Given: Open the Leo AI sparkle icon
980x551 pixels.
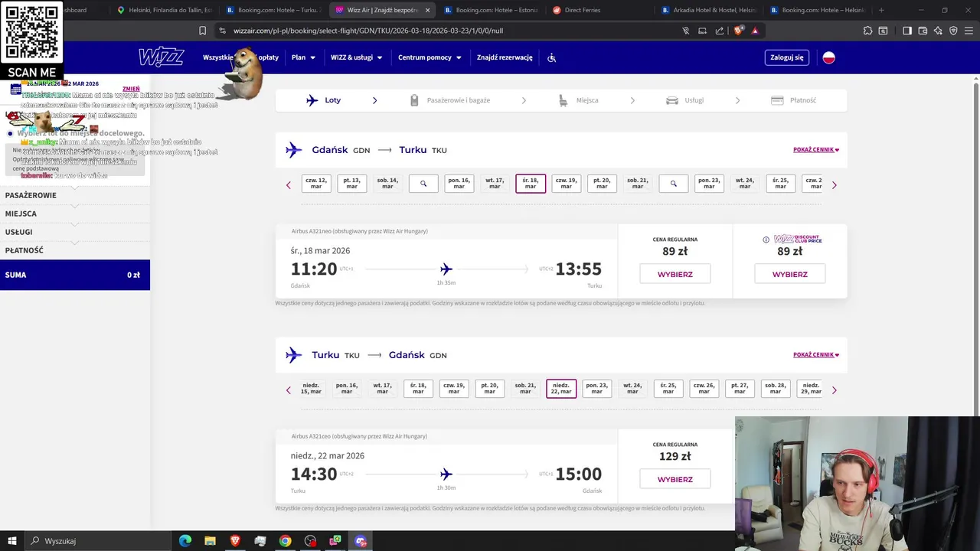Looking at the screenshot, I should tap(938, 31).
